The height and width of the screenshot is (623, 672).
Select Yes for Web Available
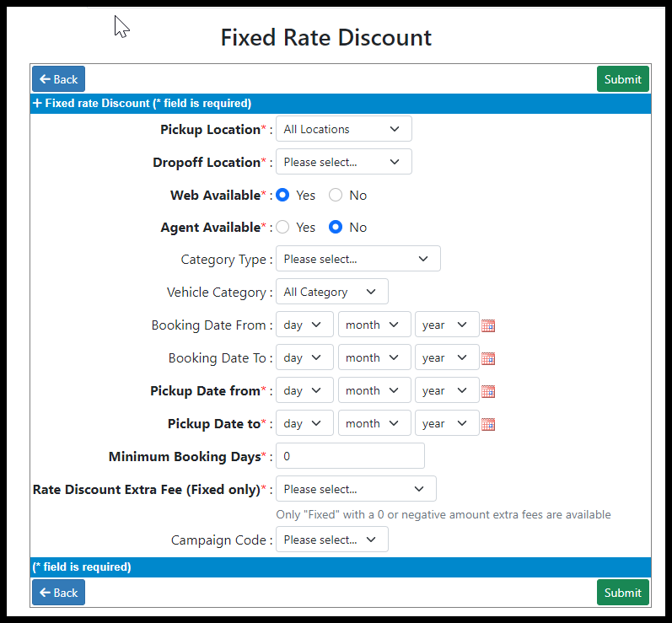282,195
